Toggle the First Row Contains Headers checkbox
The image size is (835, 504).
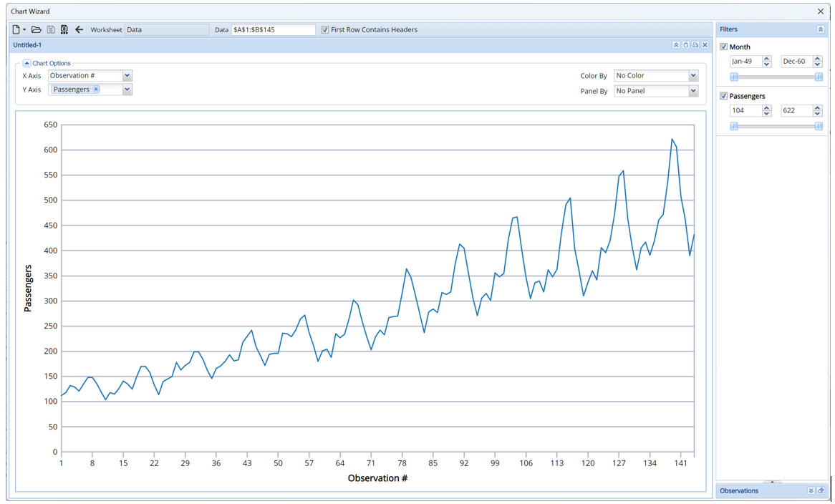[324, 29]
